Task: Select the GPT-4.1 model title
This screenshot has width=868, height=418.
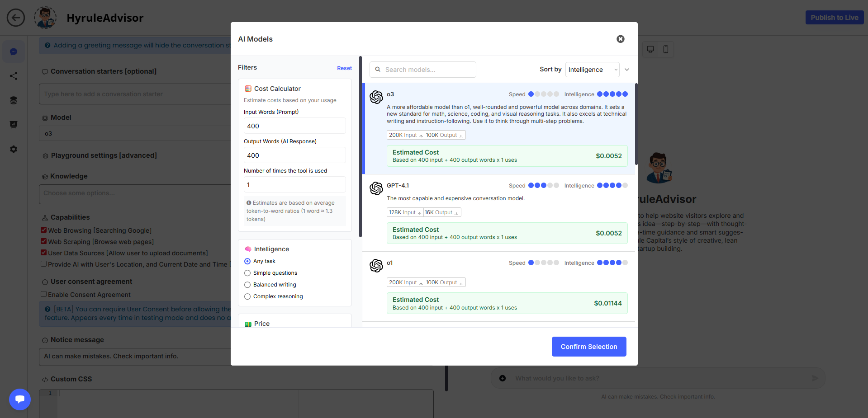Action: [x=398, y=185]
